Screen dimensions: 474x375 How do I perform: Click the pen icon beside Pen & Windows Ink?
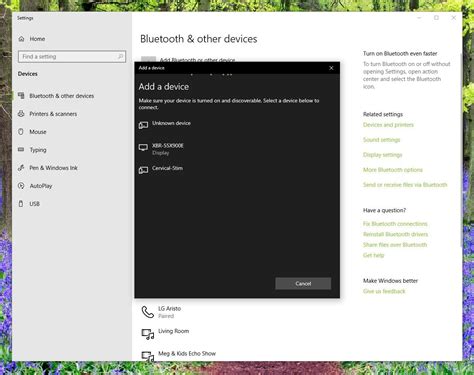tap(21, 168)
